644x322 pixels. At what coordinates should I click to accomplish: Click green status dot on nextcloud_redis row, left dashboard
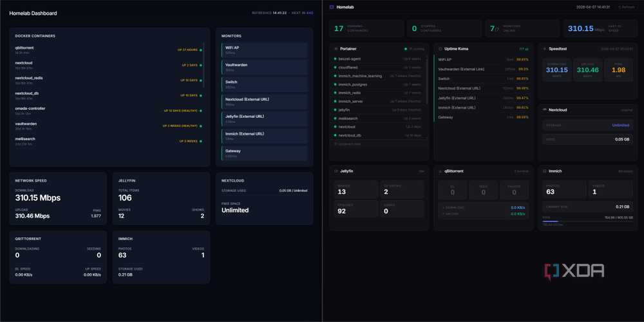[200, 80]
